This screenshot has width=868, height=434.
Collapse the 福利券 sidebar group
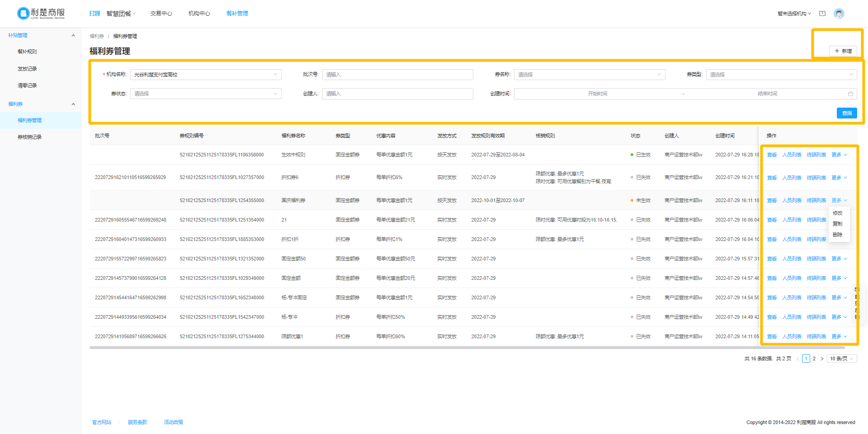click(73, 104)
